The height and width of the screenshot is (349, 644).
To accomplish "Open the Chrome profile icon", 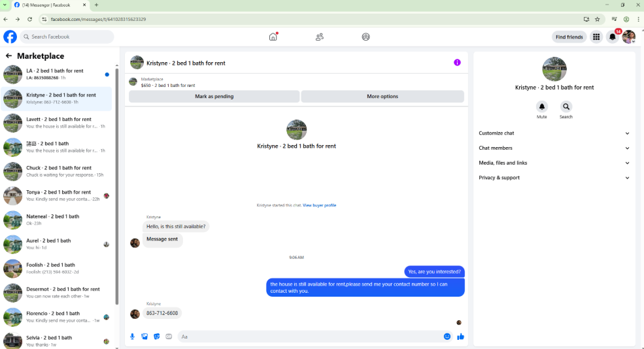I will point(626,20).
